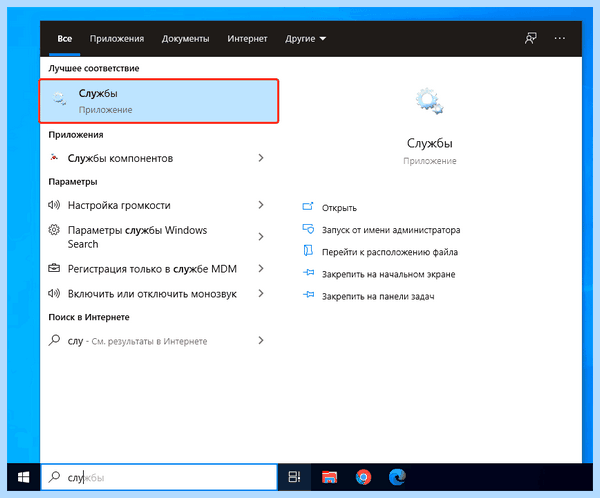
Task: Open the red file manager taskbar icon
Action: click(329, 477)
